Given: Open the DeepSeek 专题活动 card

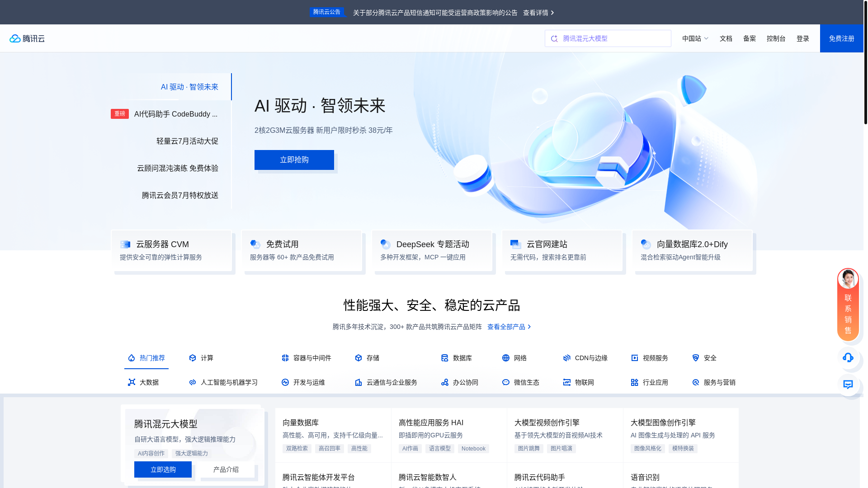Looking at the screenshot, I should tap(432, 251).
